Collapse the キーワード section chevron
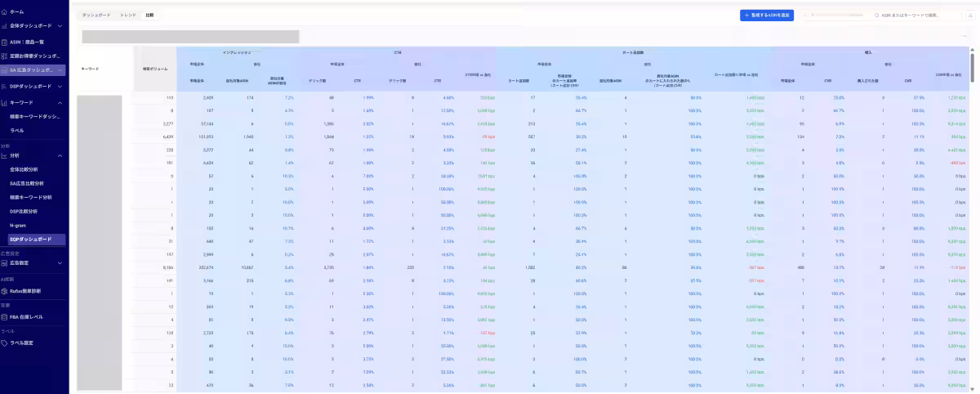Image resolution: width=980 pixels, height=394 pixels. pyautogui.click(x=60, y=102)
